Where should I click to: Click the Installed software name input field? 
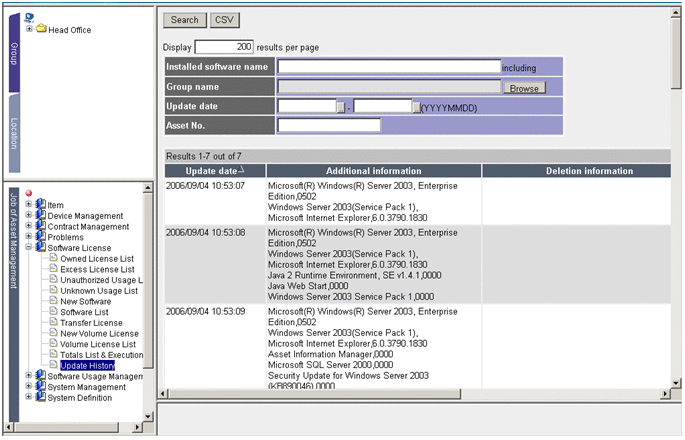389,67
